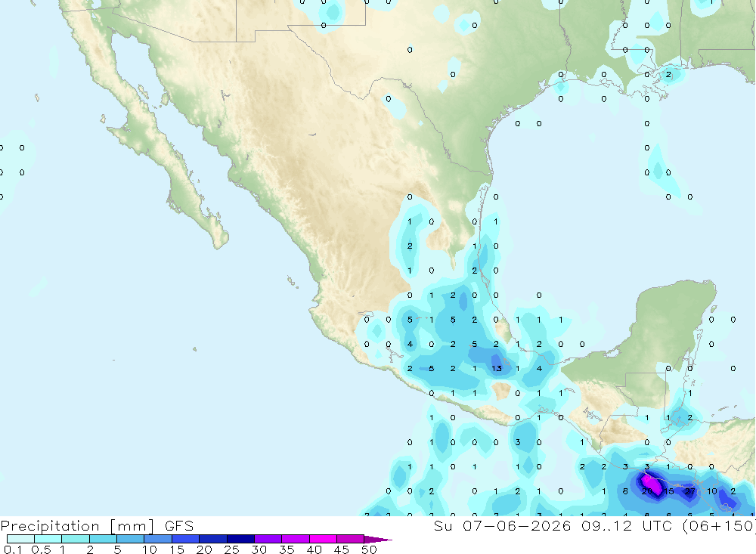Click the 2–5 mm legend color swatch
Viewport: 756px width, 554px height.
tap(103, 539)
